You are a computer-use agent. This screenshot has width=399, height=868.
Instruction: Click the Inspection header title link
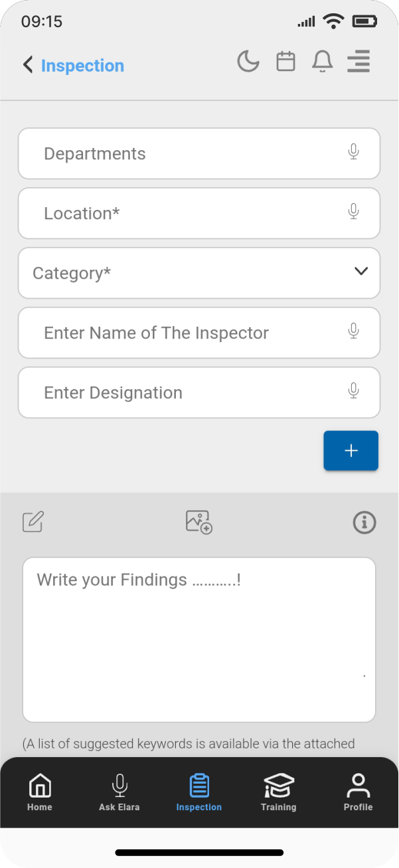[82, 66]
